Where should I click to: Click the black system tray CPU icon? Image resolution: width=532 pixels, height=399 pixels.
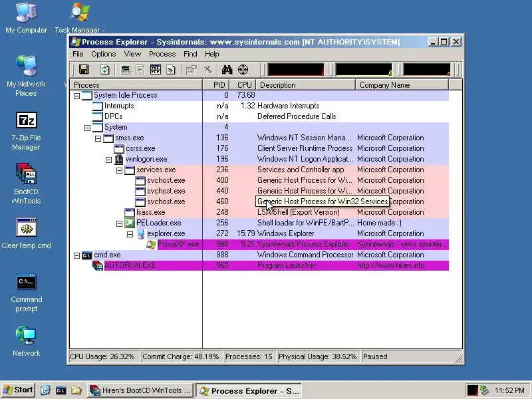click(x=472, y=390)
